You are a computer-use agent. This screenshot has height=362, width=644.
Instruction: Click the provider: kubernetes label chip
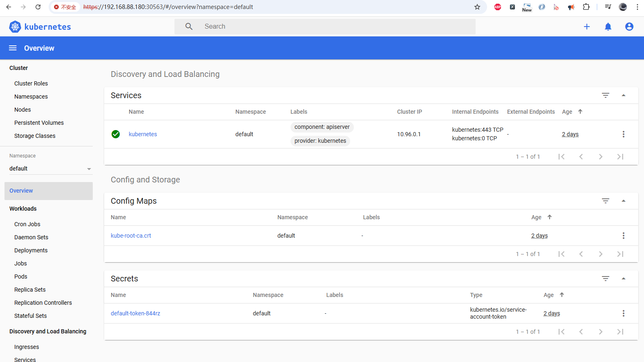pos(320,141)
